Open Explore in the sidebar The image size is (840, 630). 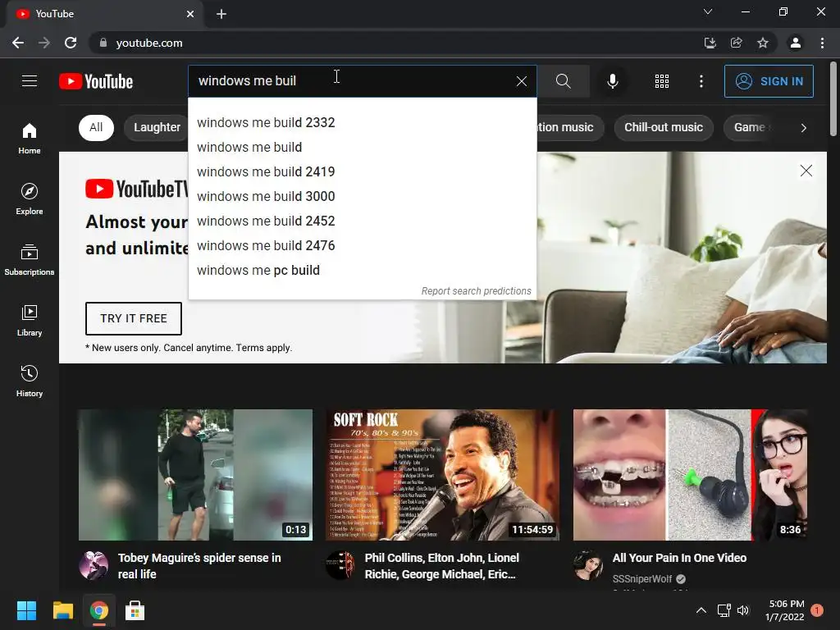click(30, 199)
